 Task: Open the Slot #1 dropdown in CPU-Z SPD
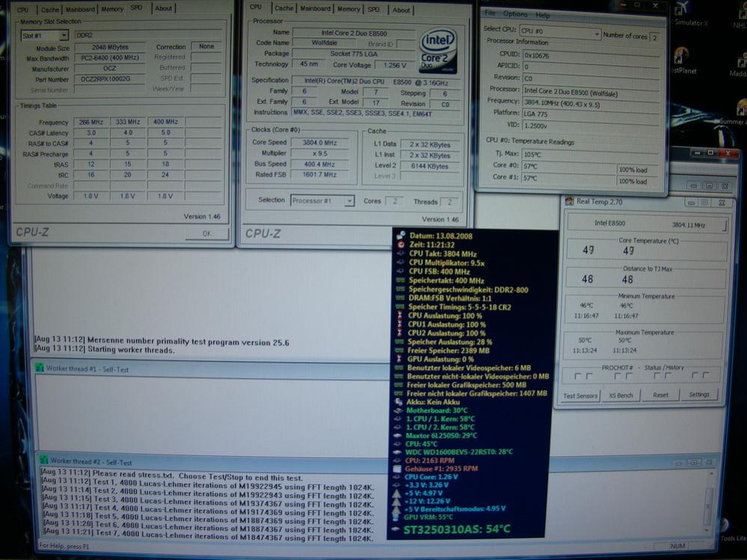point(44,35)
